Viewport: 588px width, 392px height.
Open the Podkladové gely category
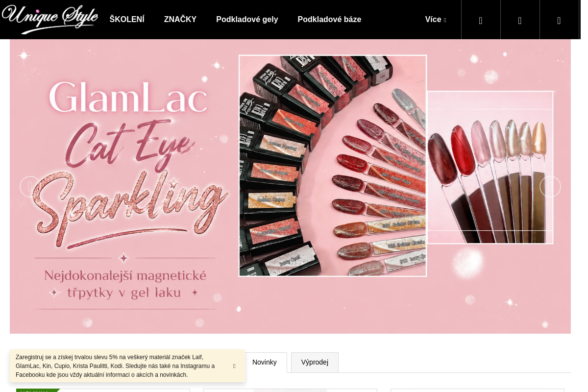point(247,20)
